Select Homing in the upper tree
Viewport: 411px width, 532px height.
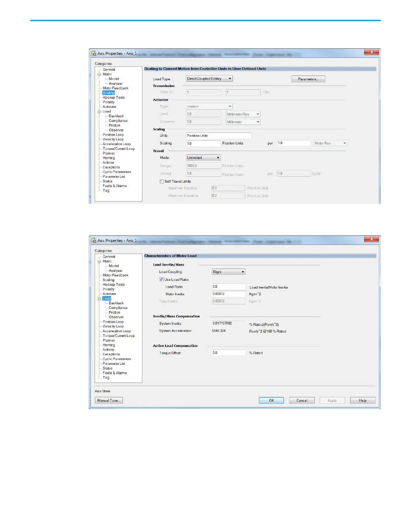coord(109,158)
